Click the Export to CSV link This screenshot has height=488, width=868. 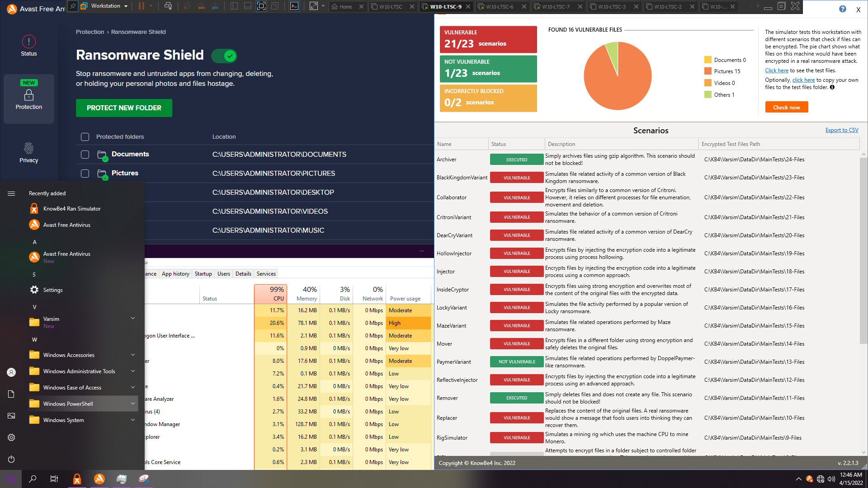coord(841,130)
